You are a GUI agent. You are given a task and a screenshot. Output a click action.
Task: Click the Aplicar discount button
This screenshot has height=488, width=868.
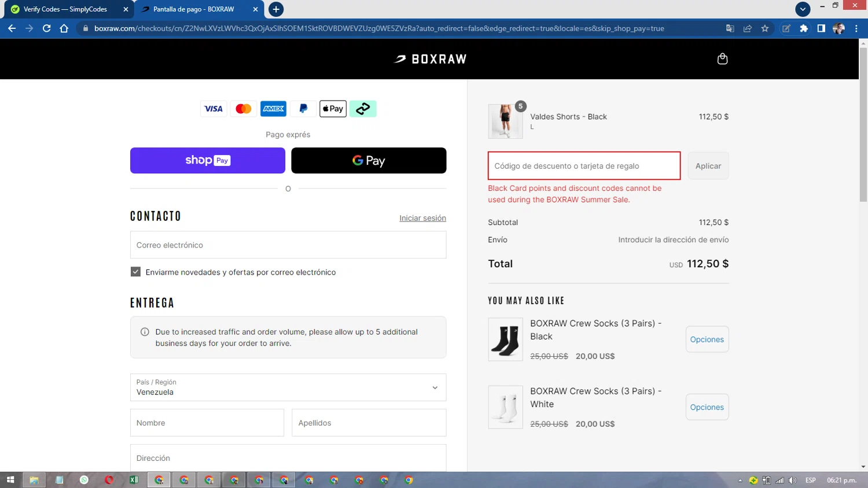[708, 166]
